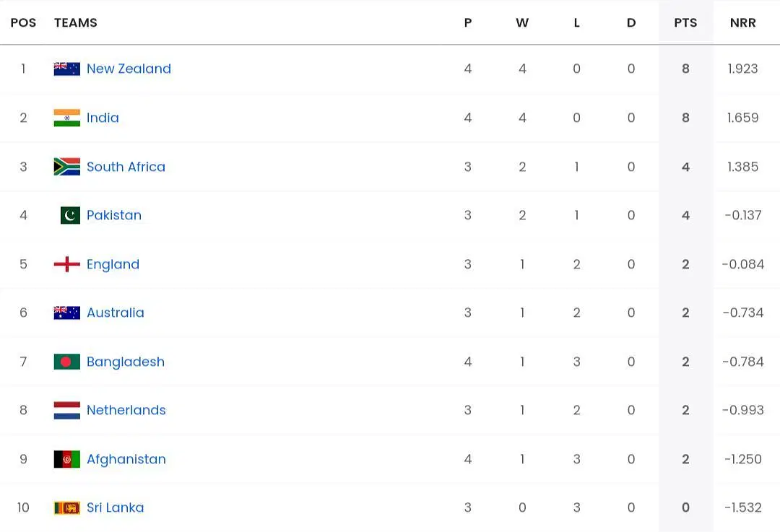The image size is (780, 532).
Task: Open the Bangladesh team link
Action: pyautogui.click(x=126, y=362)
